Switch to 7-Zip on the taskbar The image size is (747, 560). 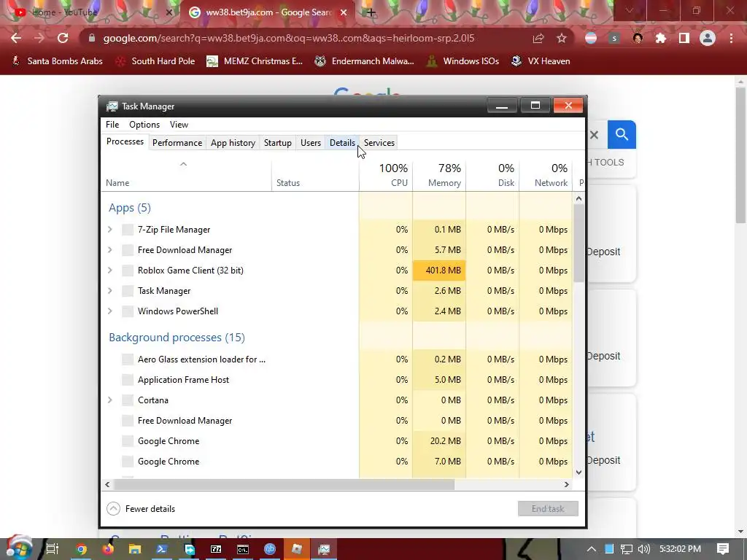coord(216,549)
